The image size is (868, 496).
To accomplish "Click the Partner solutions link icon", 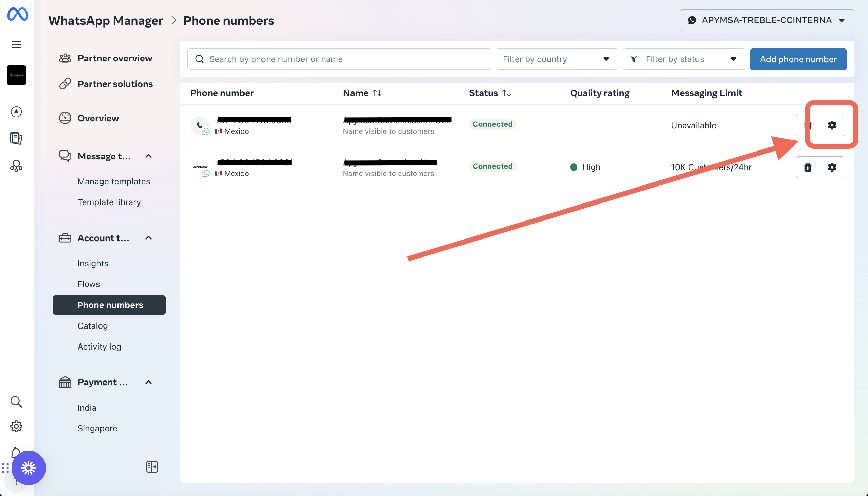I will [x=65, y=84].
